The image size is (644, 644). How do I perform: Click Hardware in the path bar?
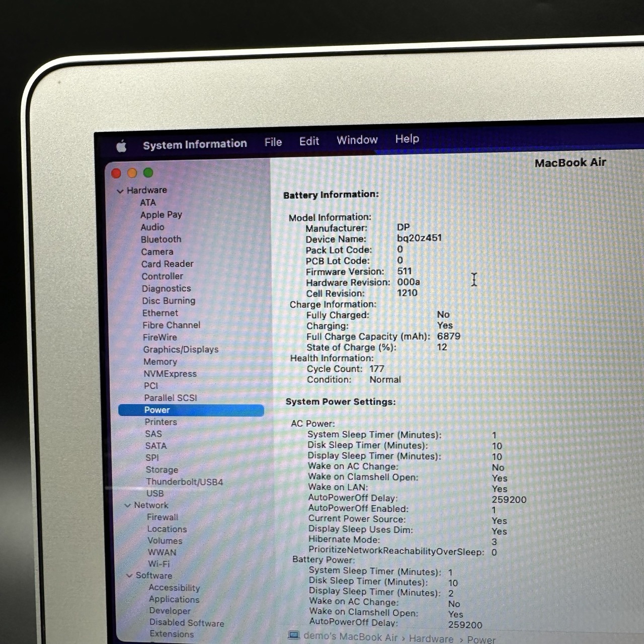click(x=431, y=638)
